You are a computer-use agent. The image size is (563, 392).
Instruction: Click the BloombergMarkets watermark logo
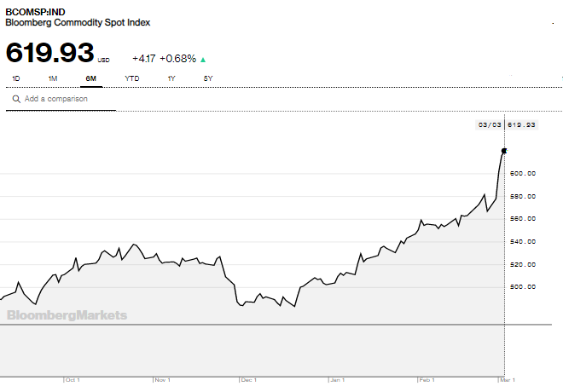click(x=67, y=315)
